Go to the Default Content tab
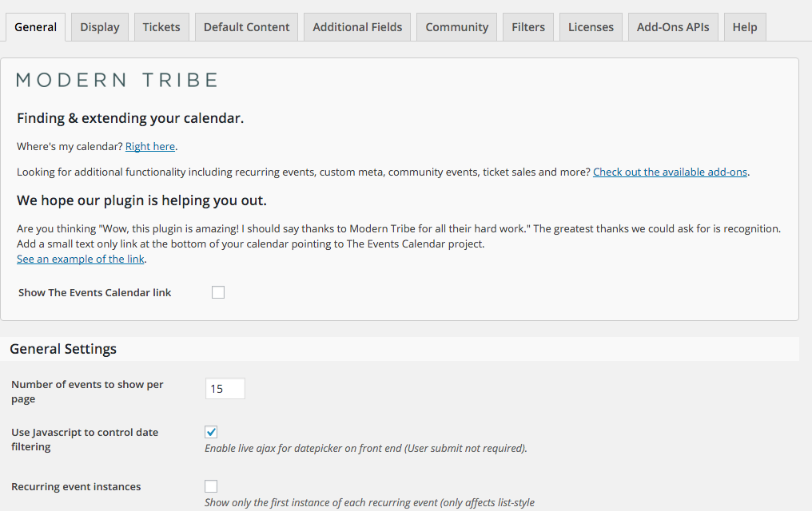The image size is (812, 511). tap(246, 27)
